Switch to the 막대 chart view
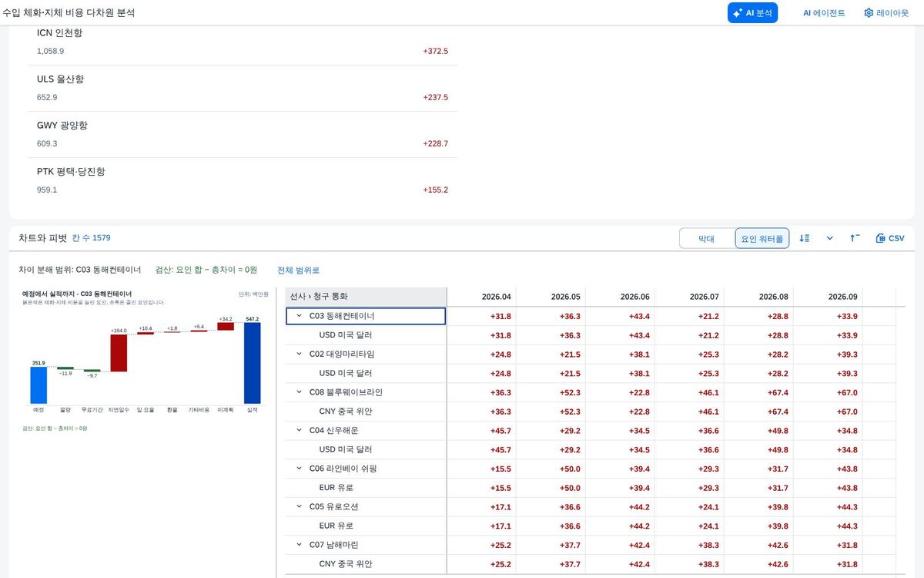This screenshot has height=578, width=924. pos(707,239)
